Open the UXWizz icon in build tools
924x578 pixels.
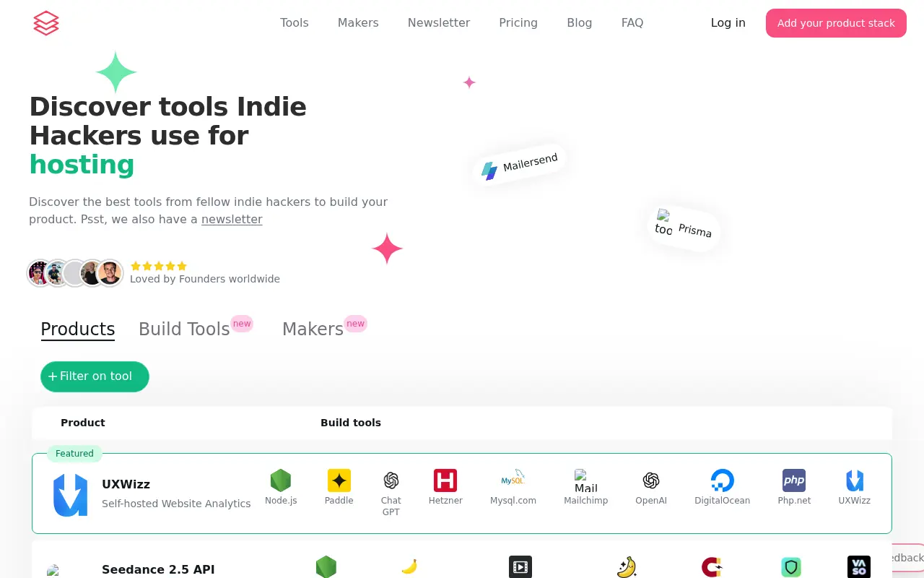click(x=855, y=480)
